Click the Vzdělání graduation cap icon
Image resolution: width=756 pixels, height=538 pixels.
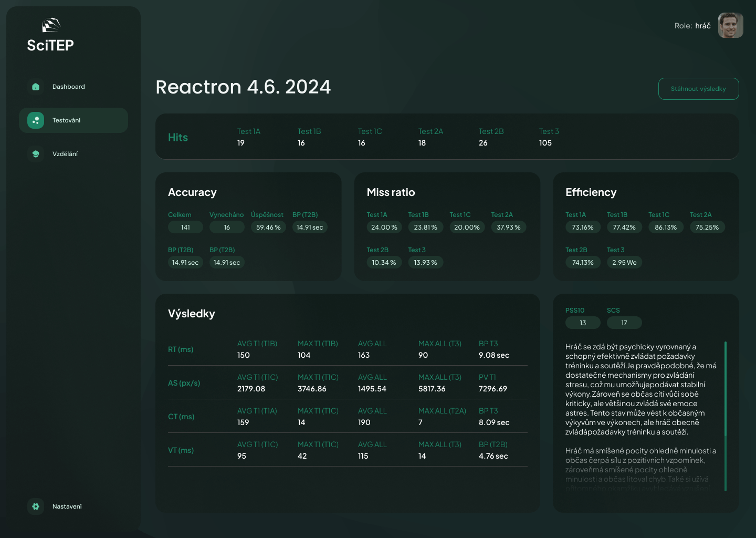(x=36, y=154)
